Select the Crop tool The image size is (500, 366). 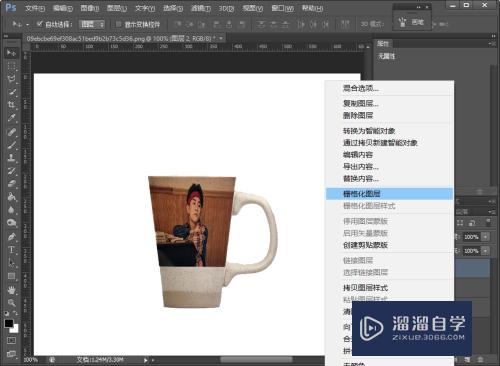click(11, 105)
